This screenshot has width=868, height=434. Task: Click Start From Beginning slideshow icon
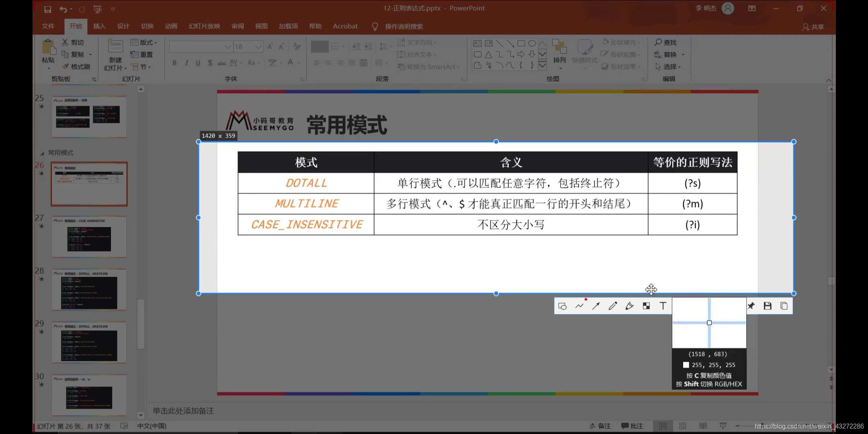click(97, 9)
